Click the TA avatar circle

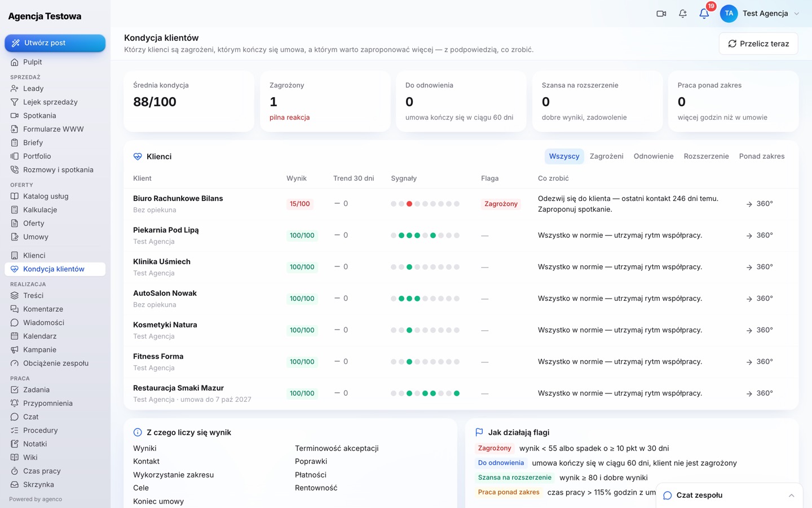[729, 14]
